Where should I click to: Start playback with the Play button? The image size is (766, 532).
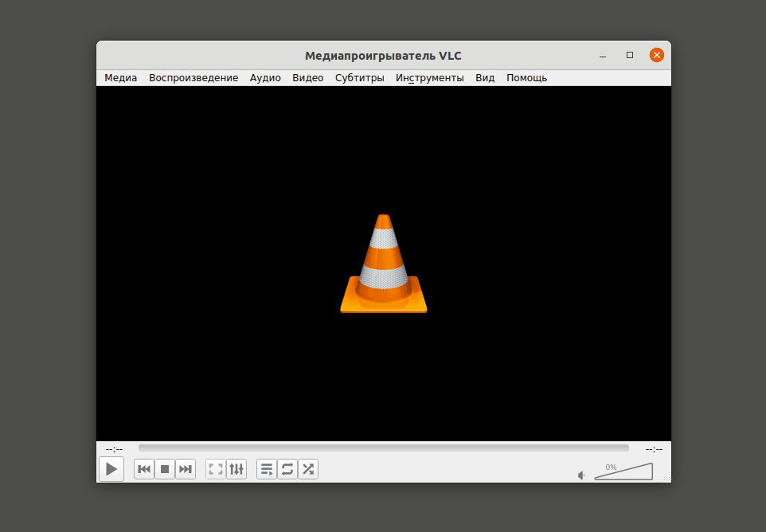click(x=111, y=469)
